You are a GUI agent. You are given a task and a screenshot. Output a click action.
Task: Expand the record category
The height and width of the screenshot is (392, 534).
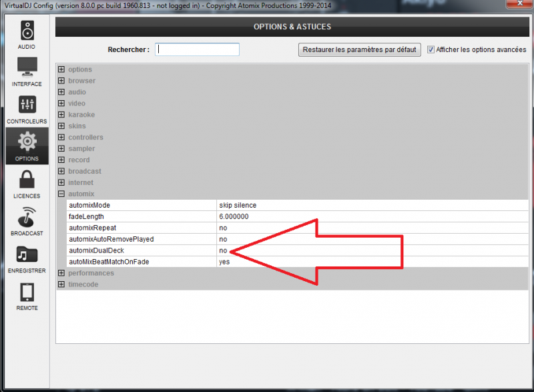[61, 160]
